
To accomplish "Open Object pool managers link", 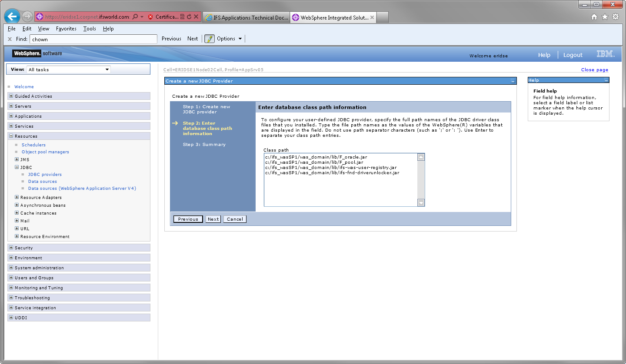I will coord(45,152).
